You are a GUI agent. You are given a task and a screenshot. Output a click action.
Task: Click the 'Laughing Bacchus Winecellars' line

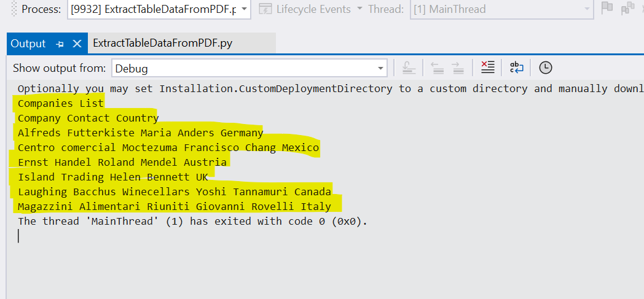point(175,192)
